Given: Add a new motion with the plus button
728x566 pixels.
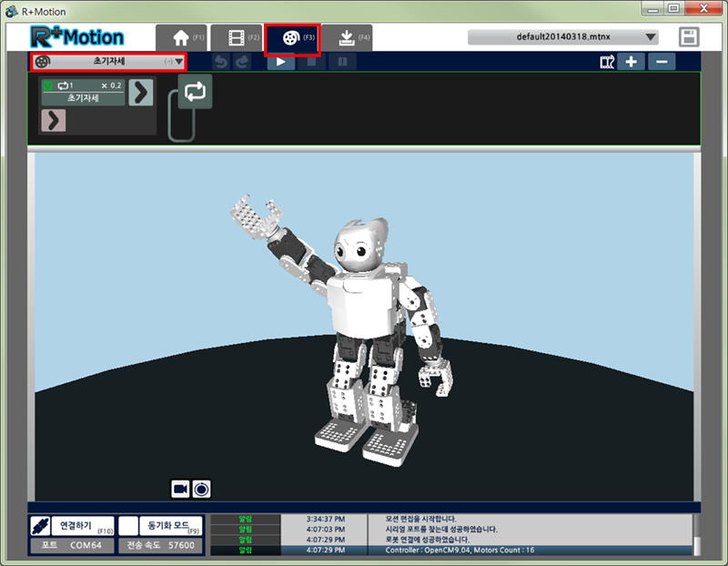Looking at the screenshot, I should point(631,62).
